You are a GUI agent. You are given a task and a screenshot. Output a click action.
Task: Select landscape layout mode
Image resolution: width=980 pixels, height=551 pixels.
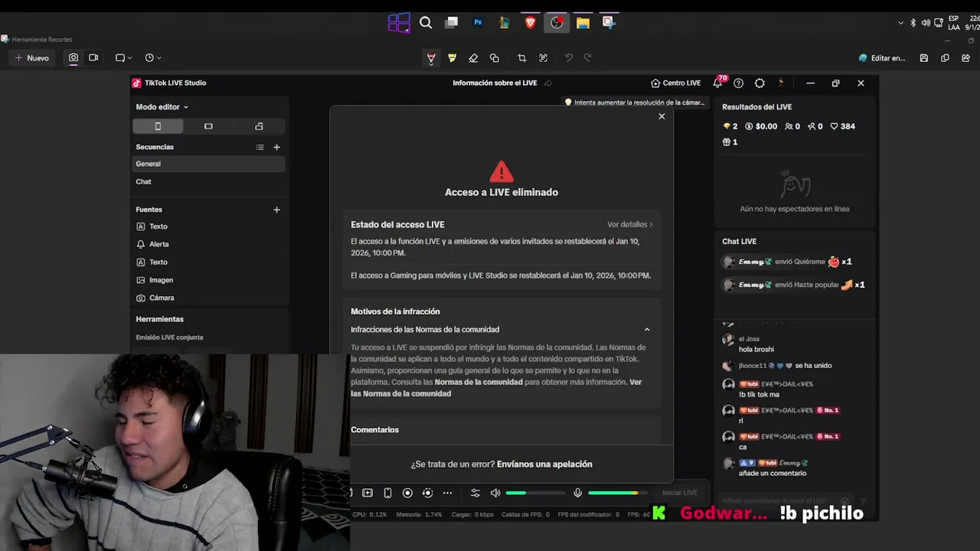pos(208,126)
